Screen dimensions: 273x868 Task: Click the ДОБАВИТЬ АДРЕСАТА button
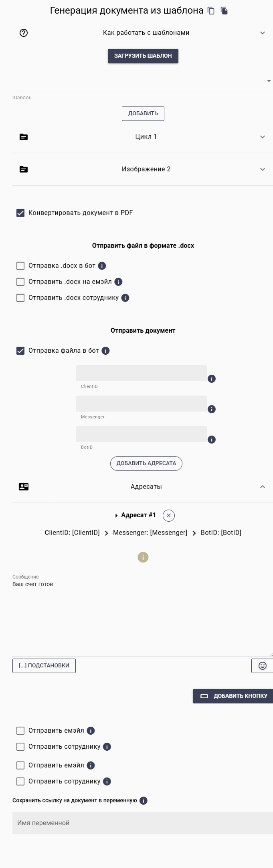[146, 463]
